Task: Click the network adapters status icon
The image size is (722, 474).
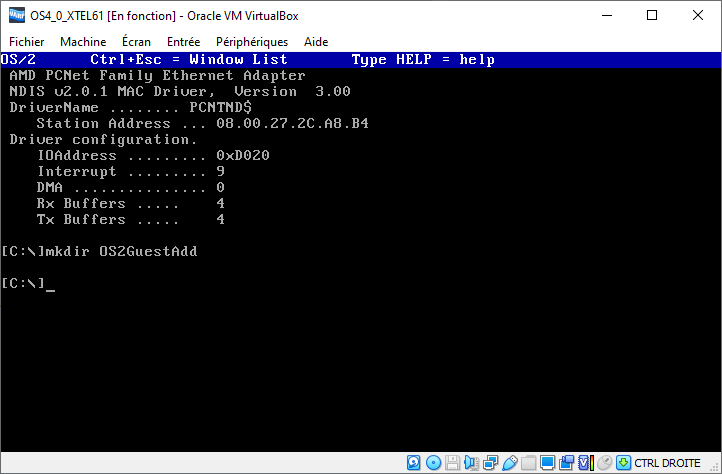Action: [x=491, y=462]
